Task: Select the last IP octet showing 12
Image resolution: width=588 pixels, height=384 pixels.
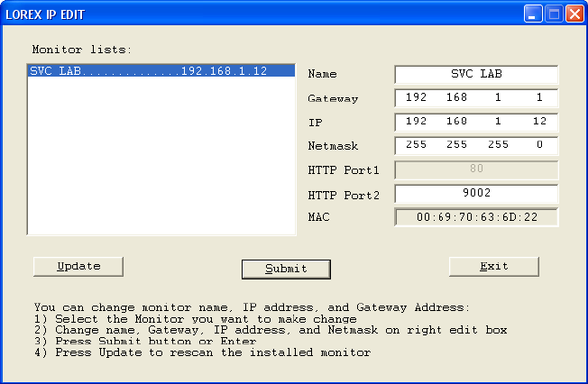Action: (538, 121)
